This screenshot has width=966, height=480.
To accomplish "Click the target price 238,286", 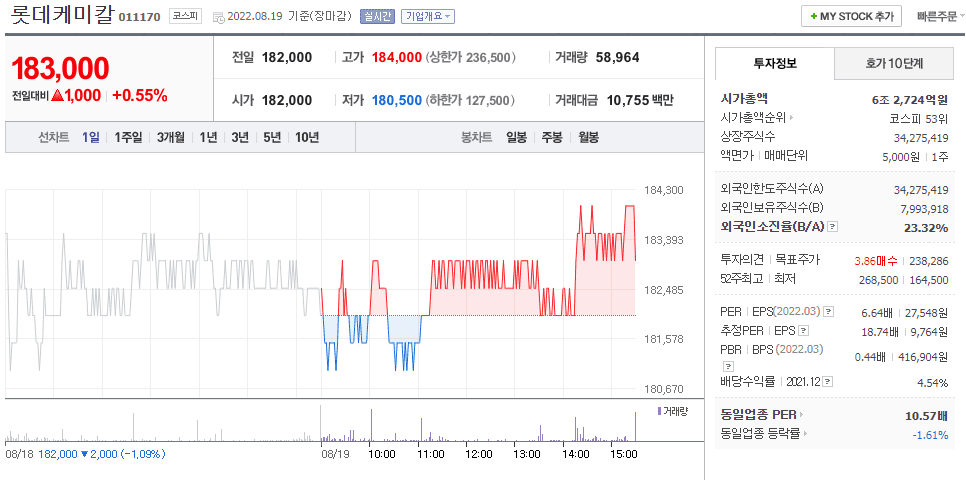I will [930, 261].
